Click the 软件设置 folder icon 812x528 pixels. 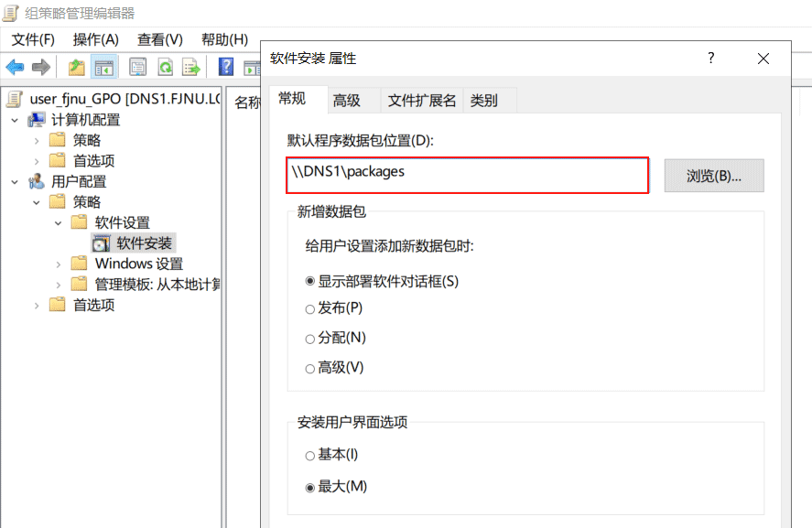pos(80,222)
